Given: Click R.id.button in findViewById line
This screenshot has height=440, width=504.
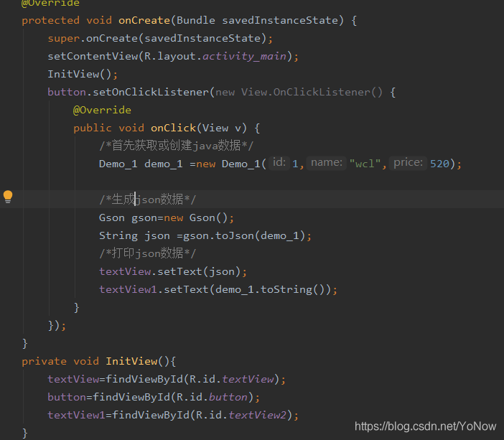Looking at the screenshot, I should (212, 397).
